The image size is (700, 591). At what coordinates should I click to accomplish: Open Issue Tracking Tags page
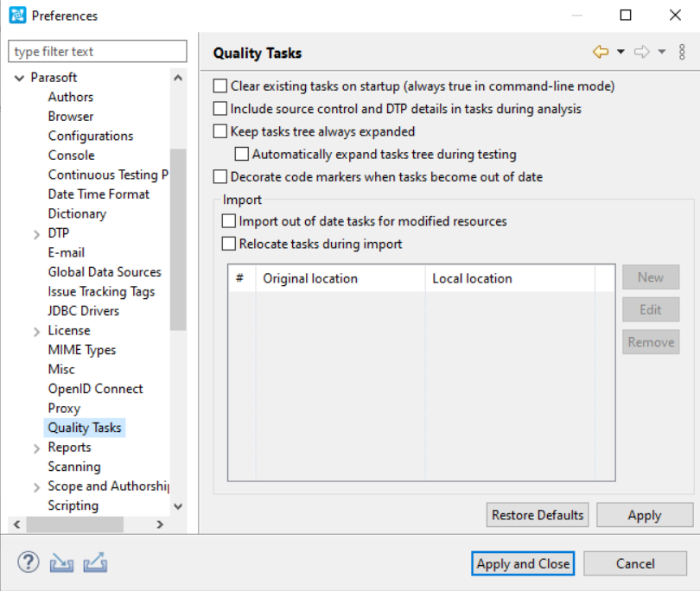[x=101, y=291]
